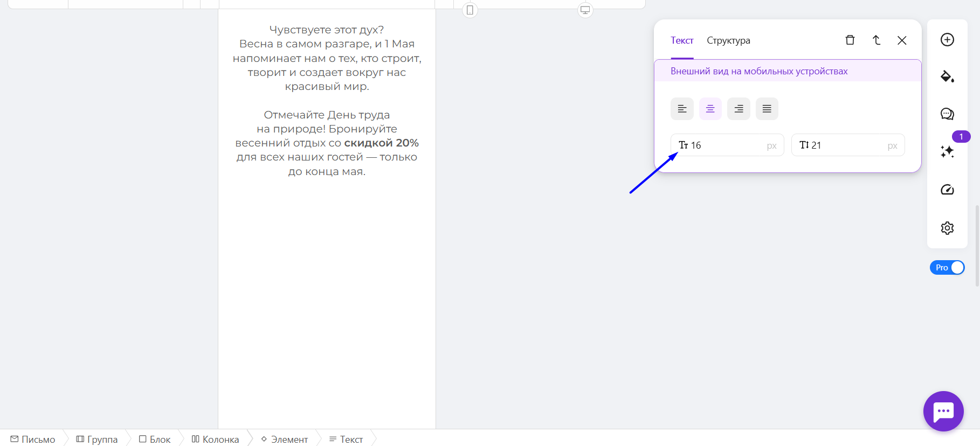Select the Текст tab in panel
The width and height of the screenshot is (980, 446).
point(682,40)
